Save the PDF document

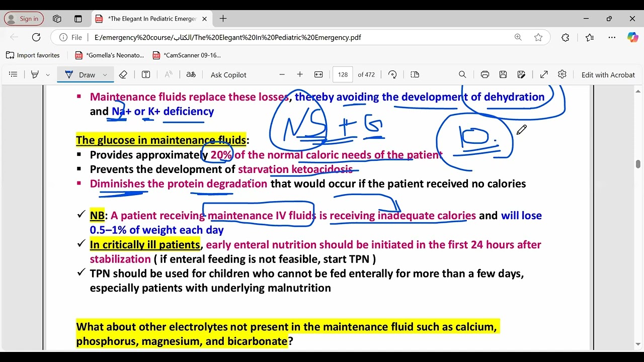503,74
